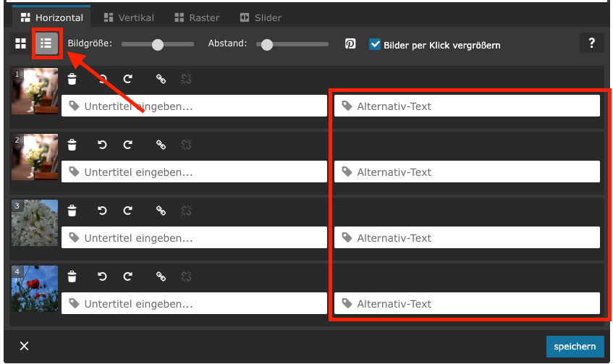Rotate image 3 clockwise
Screen dimensions: 613x364
tap(128, 211)
